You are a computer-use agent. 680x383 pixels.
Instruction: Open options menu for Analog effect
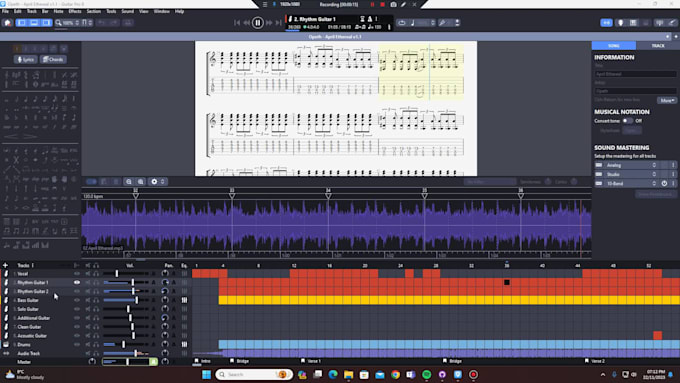(x=673, y=165)
